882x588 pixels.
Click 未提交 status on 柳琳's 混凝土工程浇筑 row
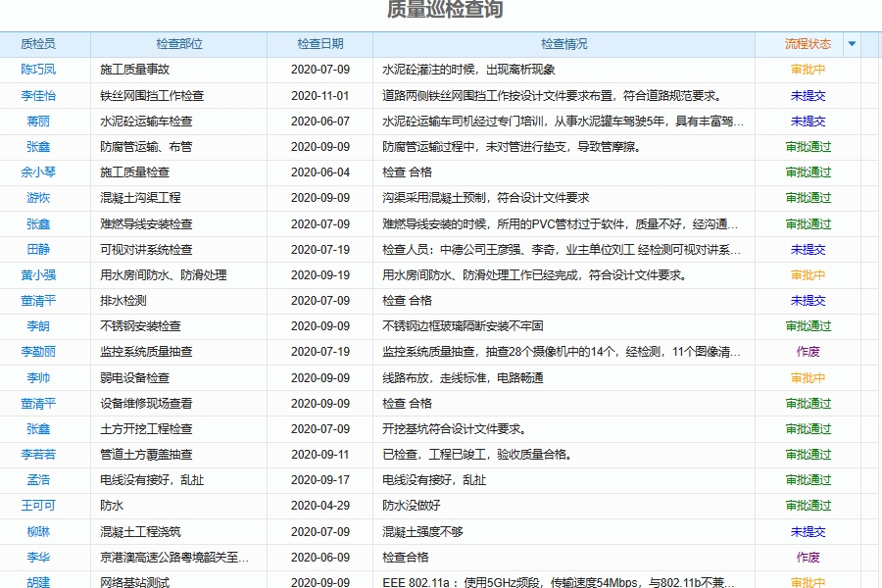[808, 531]
